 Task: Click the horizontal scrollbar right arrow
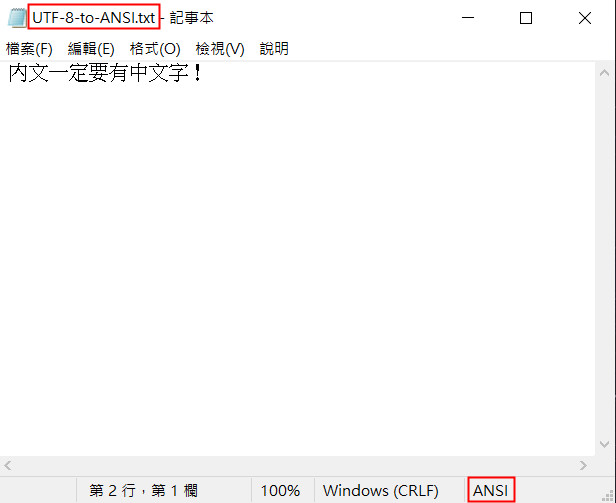(583, 466)
